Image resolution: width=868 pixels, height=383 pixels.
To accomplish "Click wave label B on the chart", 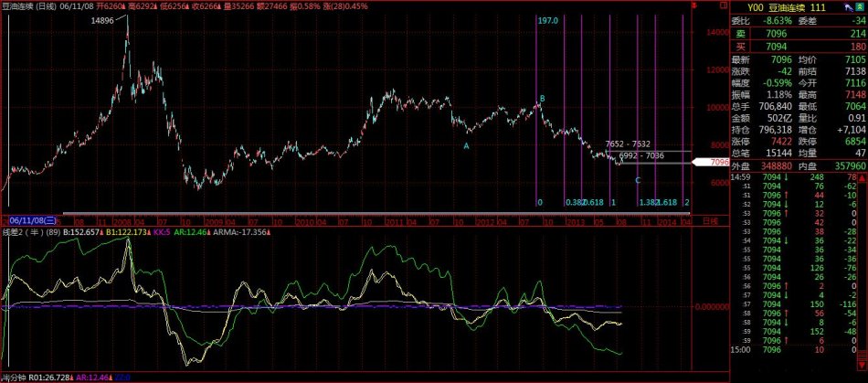I will tap(542, 98).
